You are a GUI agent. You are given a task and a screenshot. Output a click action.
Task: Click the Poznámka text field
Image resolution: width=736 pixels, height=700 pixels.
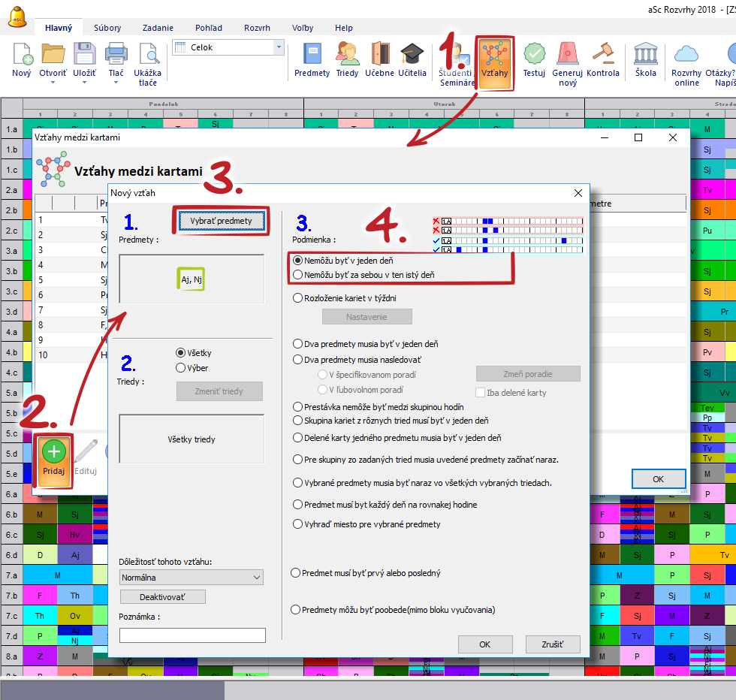(192, 635)
